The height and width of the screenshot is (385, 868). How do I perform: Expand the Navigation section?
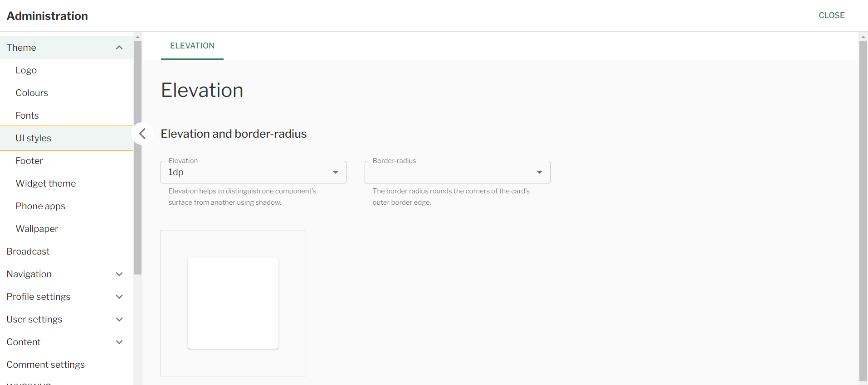[x=119, y=274]
